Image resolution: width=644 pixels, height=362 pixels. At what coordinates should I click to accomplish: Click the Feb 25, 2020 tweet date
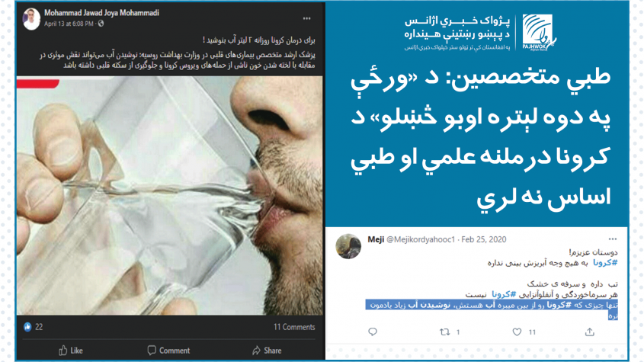484,239
